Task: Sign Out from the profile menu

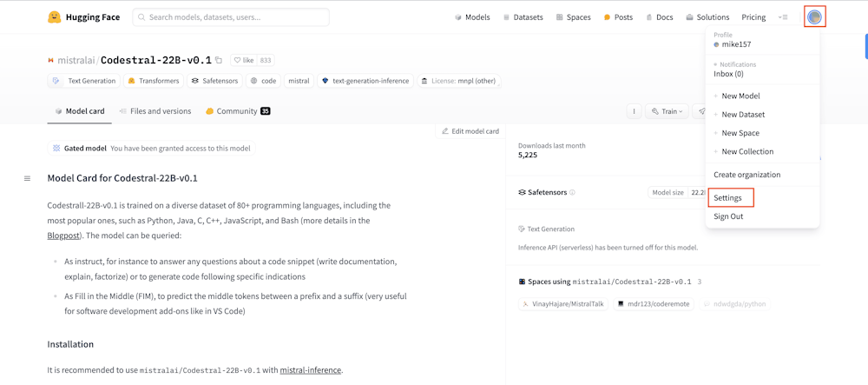Action: 728,216
